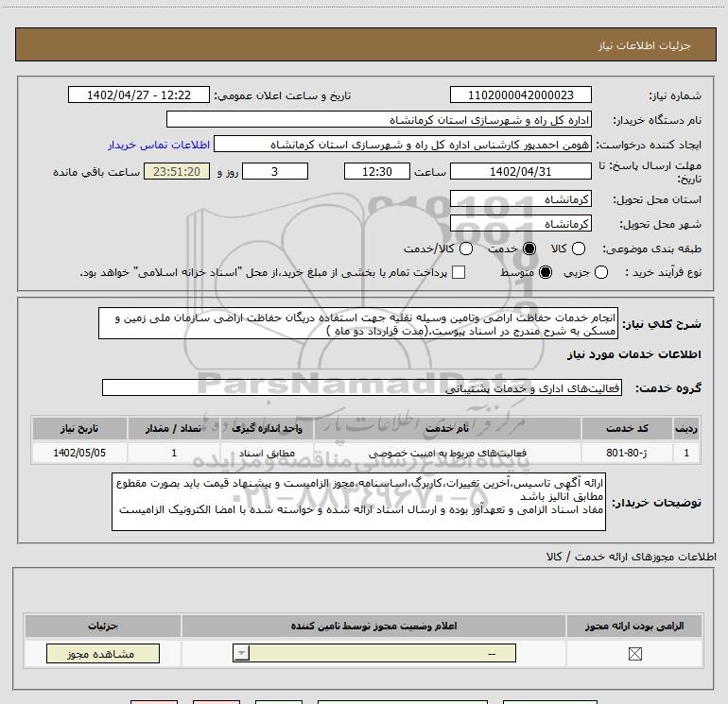Select the جزیی purchase type radio
Screen dimensions: 728x704
tap(600, 272)
